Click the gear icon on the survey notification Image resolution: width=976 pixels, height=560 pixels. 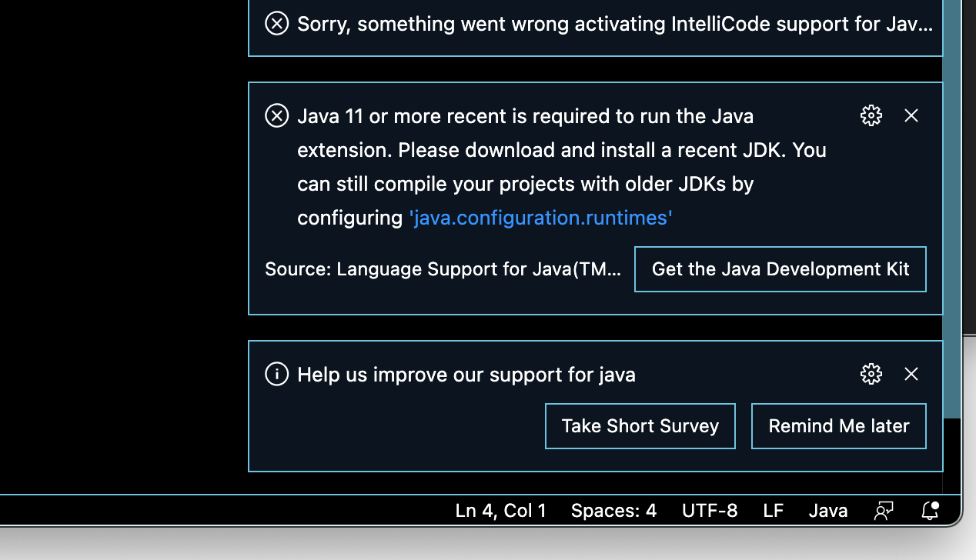[x=871, y=374]
